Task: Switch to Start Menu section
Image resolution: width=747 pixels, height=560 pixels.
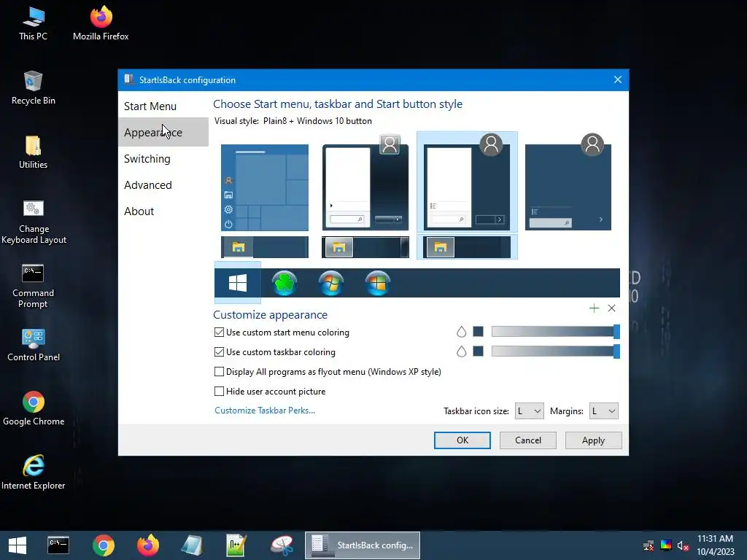Action: click(x=163, y=106)
